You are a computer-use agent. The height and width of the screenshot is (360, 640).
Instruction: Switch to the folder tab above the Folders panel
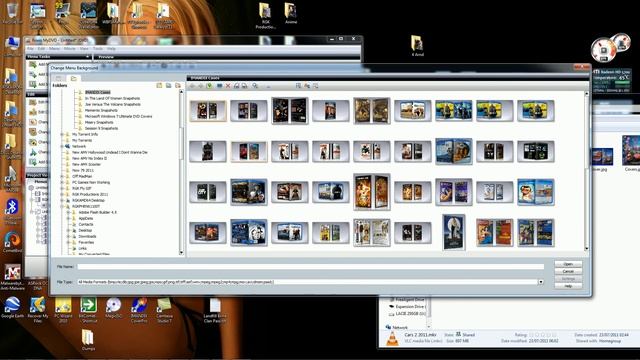click(73, 78)
